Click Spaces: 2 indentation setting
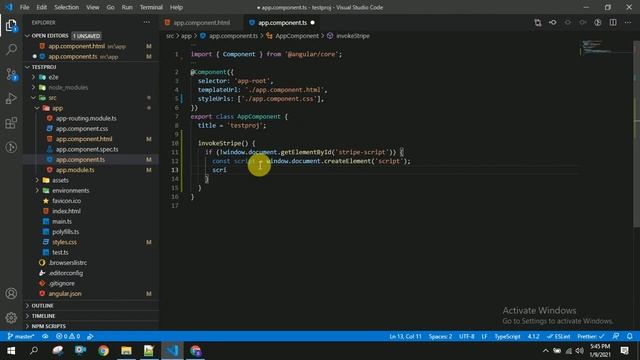The width and height of the screenshot is (640, 360). coord(440,336)
